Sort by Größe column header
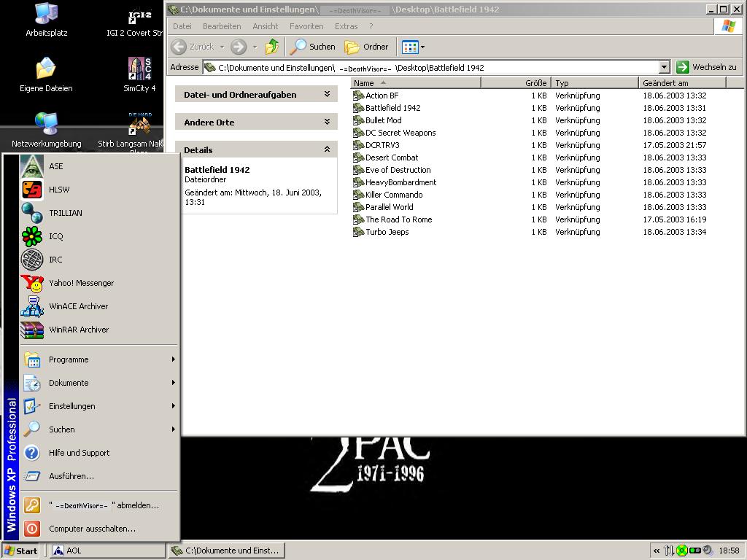 (x=516, y=83)
